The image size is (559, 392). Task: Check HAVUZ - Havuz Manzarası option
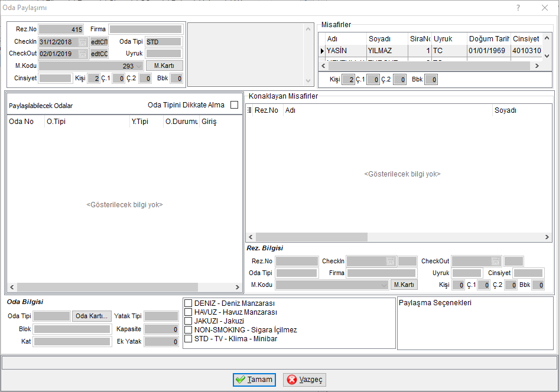pos(188,312)
